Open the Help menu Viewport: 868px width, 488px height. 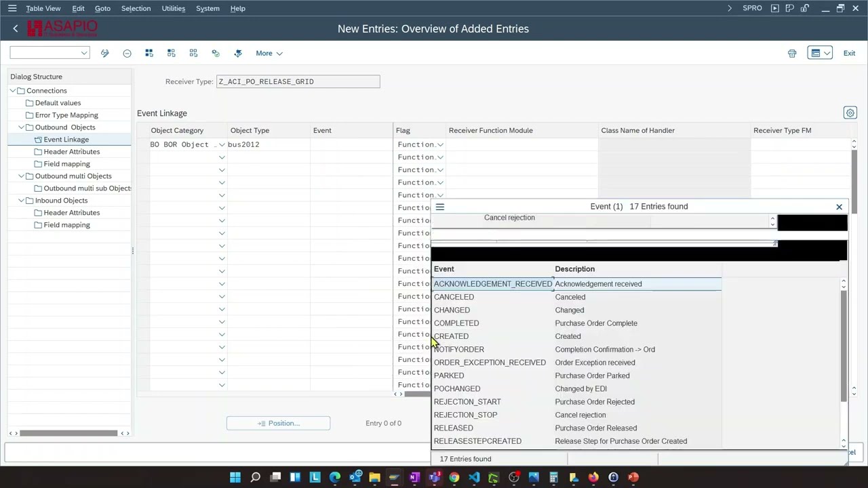pyautogui.click(x=237, y=8)
